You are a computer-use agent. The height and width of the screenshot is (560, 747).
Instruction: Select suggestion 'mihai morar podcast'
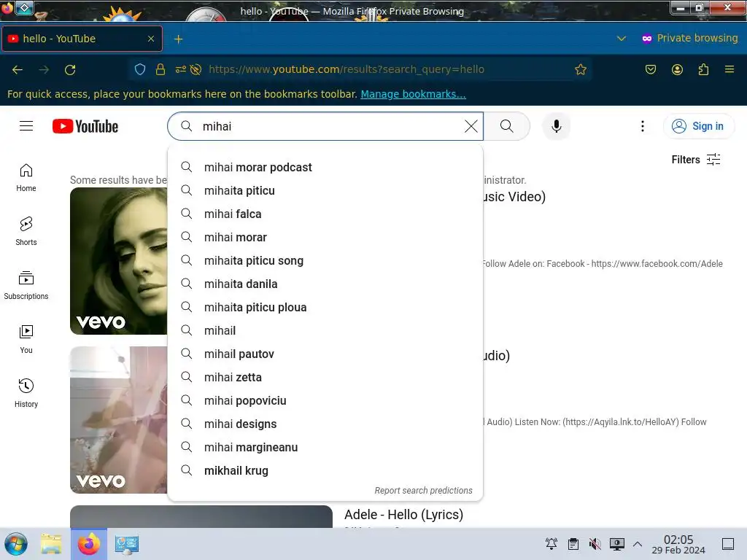point(325,167)
